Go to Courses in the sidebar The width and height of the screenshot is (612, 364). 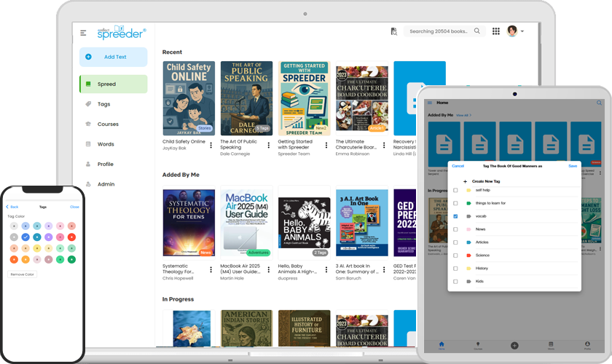(108, 124)
